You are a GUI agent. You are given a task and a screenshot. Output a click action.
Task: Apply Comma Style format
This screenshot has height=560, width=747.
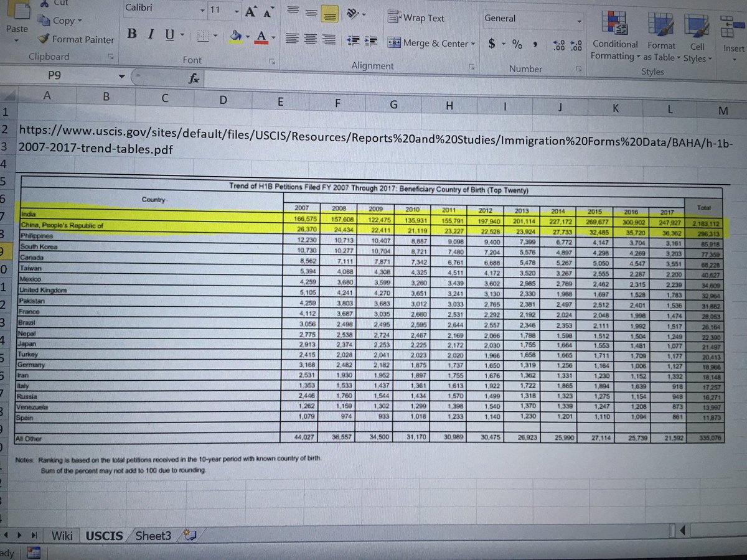pyautogui.click(x=535, y=45)
